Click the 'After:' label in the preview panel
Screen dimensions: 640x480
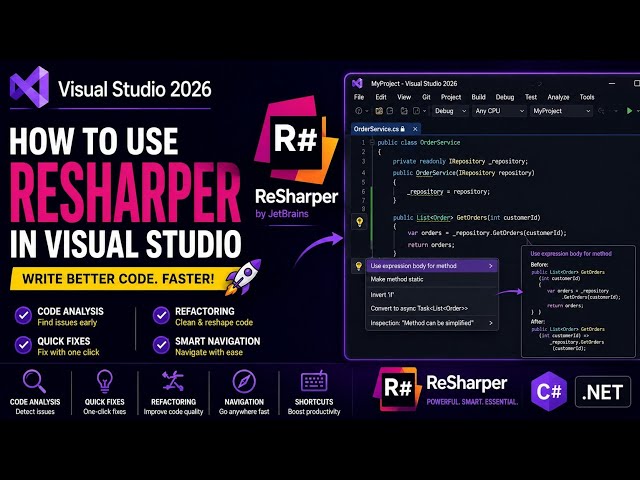(x=538, y=322)
